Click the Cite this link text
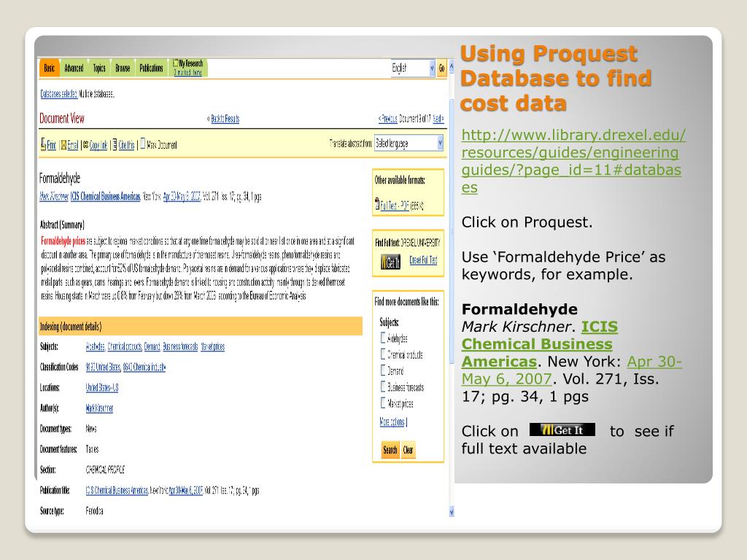 (126, 145)
